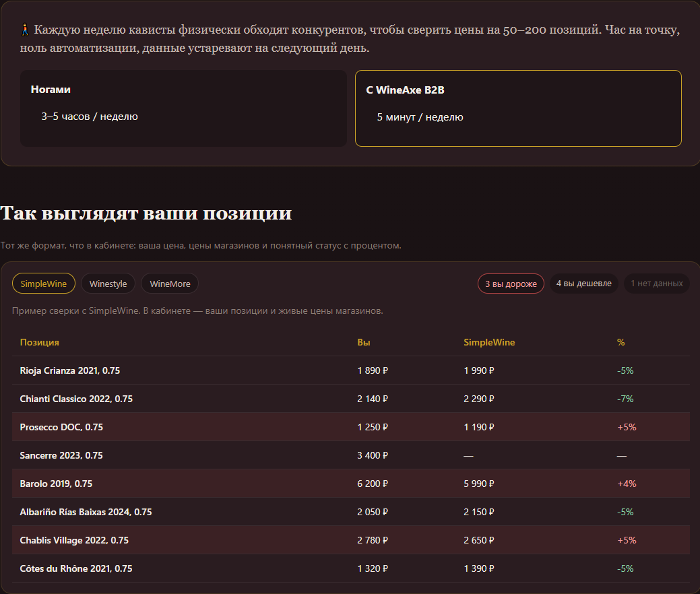Screen dimensions: 700x594
Task: Click SimpleWine price 5 990 ₽ for Barolo
Action: tap(478, 484)
